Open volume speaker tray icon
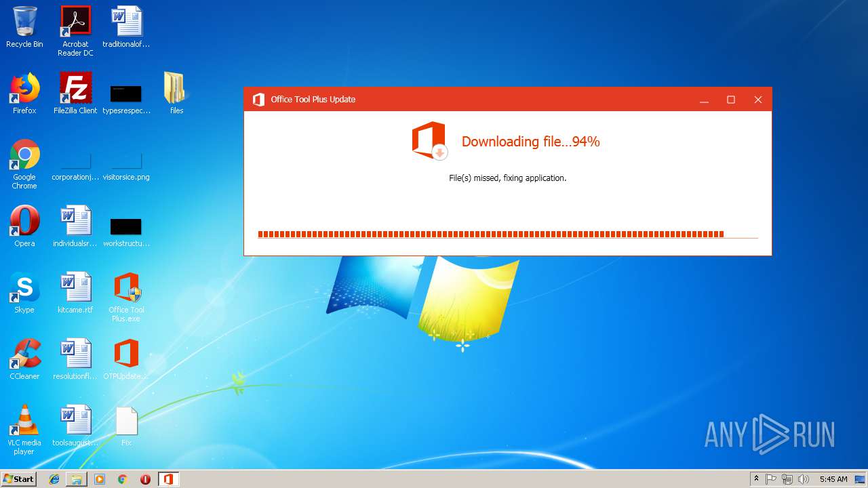Viewport: 868px width, 488px height. [x=804, y=479]
